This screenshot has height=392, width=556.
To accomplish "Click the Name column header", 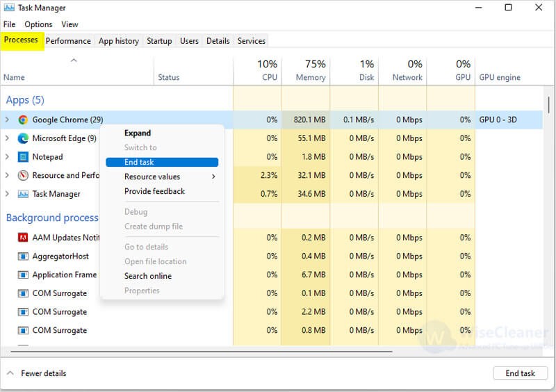I will click(77, 71).
